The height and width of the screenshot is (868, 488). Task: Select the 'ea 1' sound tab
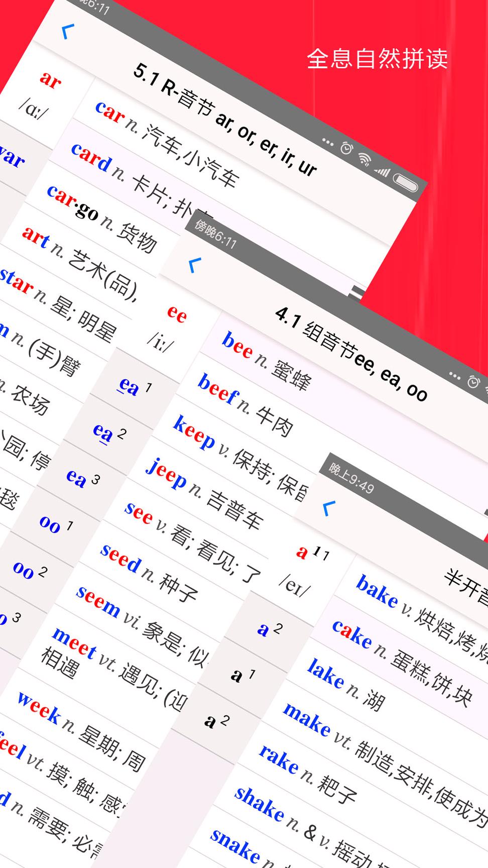[135, 387]
